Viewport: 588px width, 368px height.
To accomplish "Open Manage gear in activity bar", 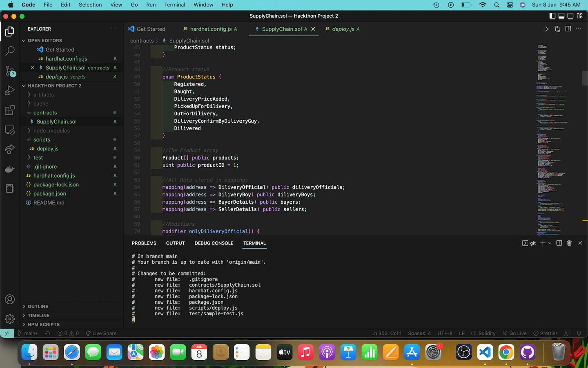I will (10, 319).
